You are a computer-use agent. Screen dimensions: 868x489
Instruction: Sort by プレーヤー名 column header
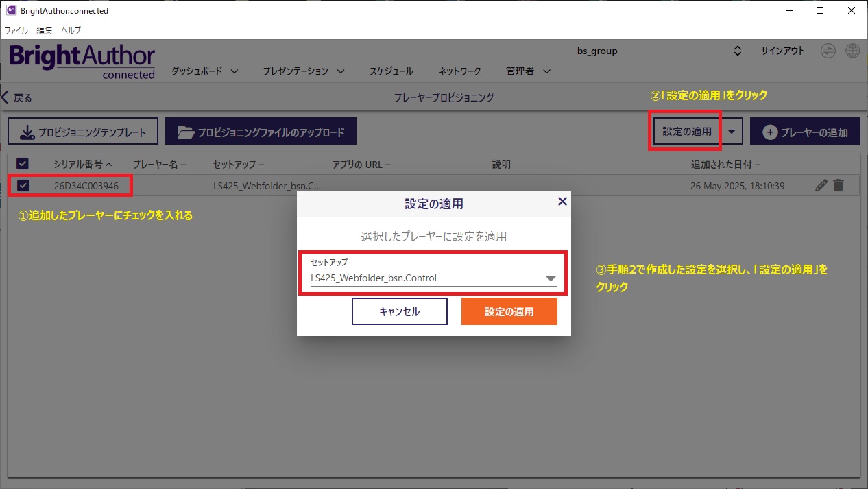pos(160,165)
